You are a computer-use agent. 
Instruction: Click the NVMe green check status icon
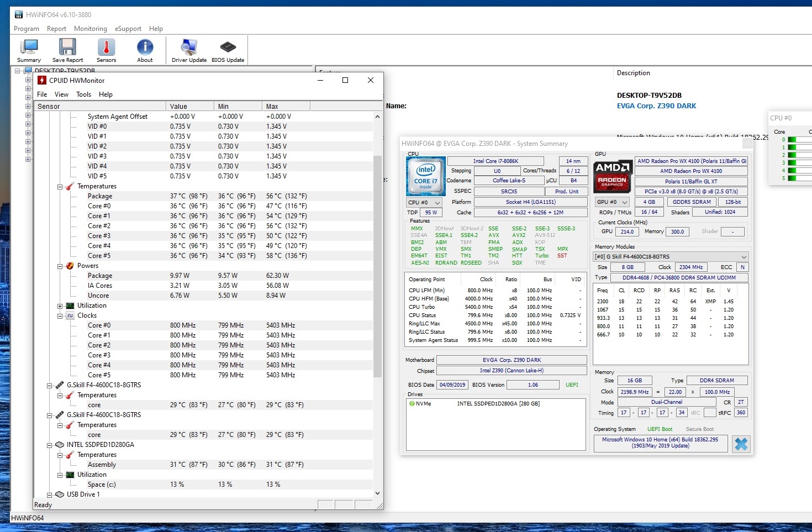pos(412,404)
